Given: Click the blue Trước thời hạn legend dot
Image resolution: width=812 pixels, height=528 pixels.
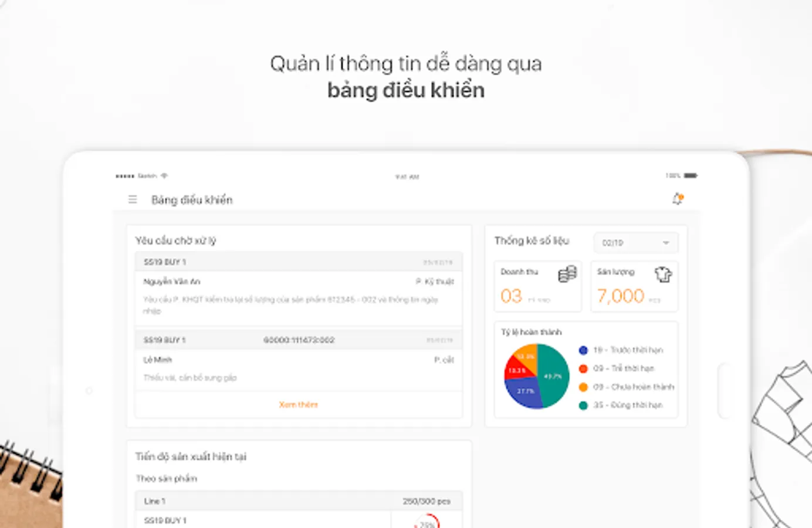Looking at the screenshot, I should coord(583,350).
